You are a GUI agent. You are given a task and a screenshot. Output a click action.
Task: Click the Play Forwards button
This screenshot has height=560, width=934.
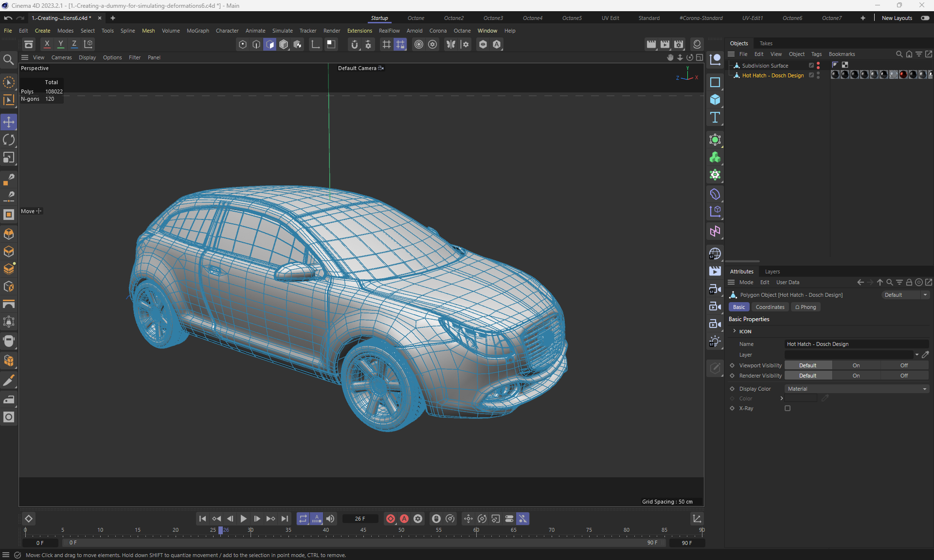[x=244, y=519]
